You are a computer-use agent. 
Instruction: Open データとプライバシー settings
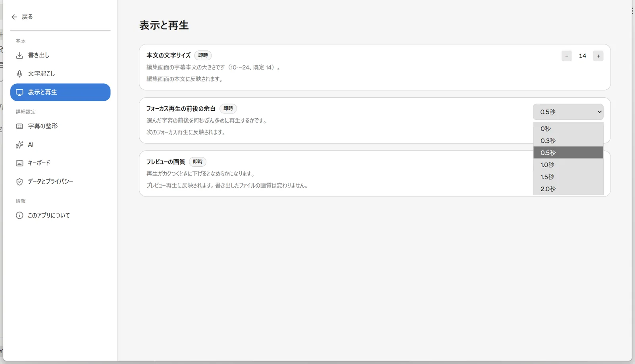click(60, 182)
